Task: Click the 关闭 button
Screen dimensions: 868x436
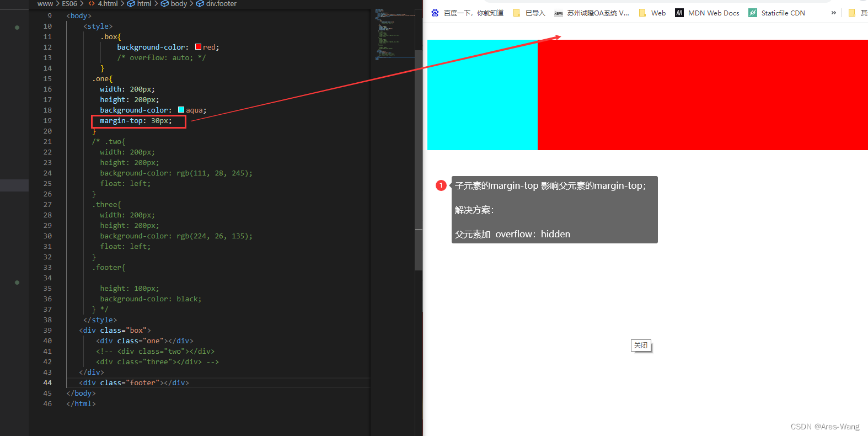Action: [641, 345]
